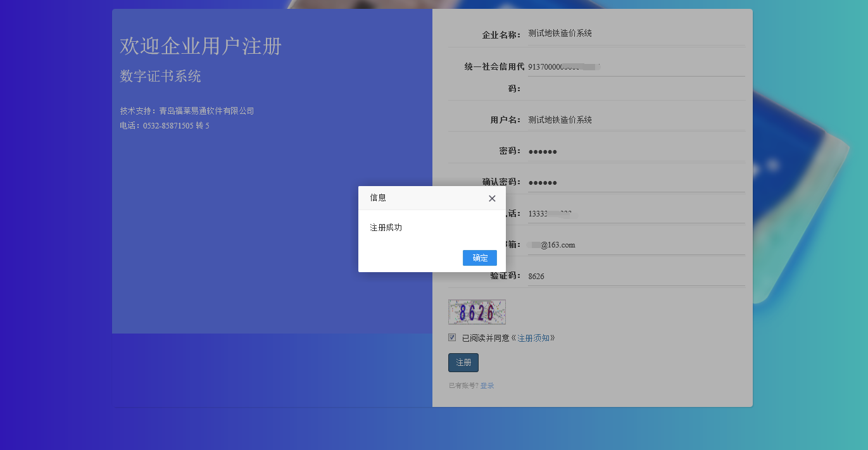Select the 用户名 text field
868x450 pixels.
(636, 120)
